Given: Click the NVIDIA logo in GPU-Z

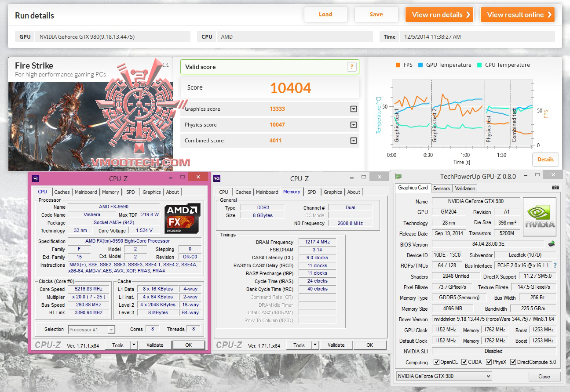Looking at the screenshot, I should pyautogui.click(x=540, y=217).
